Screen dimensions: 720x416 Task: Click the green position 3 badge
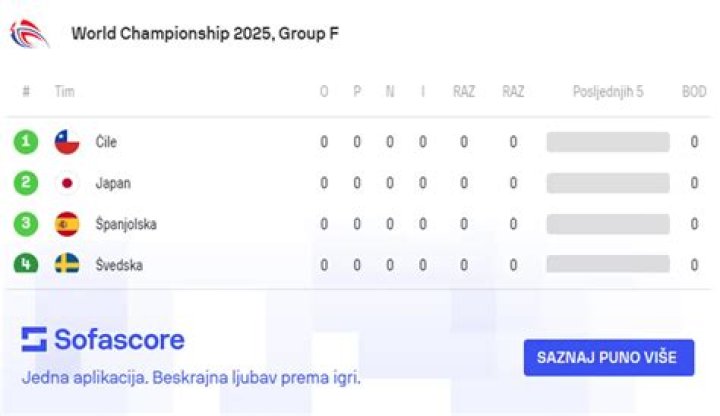26,224
